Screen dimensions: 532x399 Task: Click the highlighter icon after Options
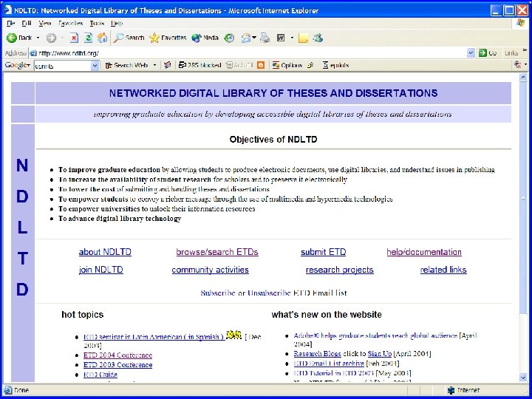310,65
